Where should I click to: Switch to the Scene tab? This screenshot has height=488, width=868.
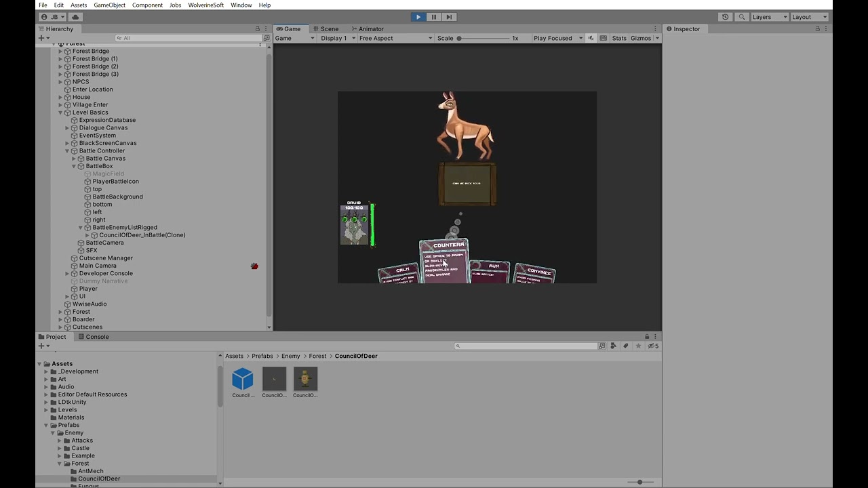[325, 29]
